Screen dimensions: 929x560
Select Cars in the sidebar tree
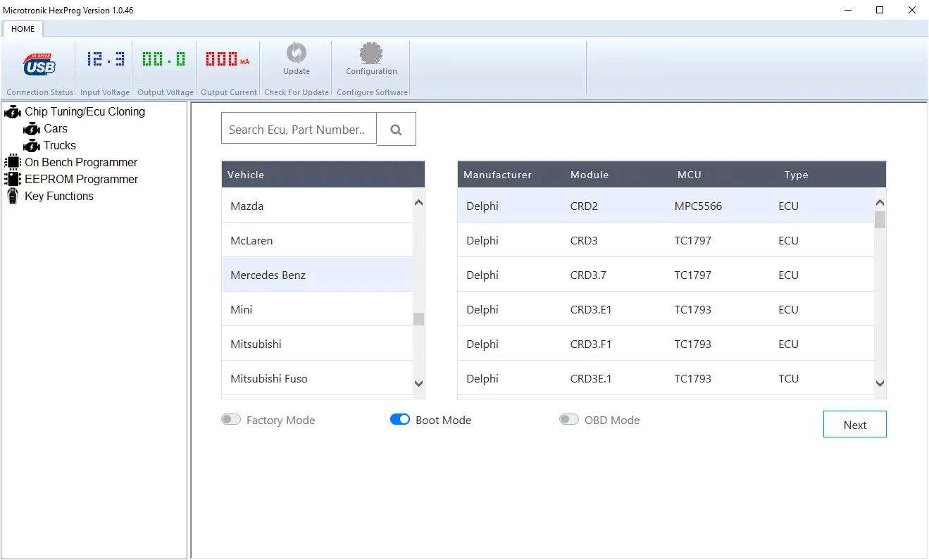(x=56, y=129)
